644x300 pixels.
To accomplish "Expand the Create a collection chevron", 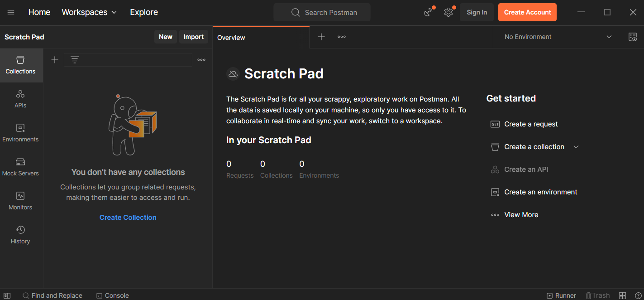I will pos(576,147).
